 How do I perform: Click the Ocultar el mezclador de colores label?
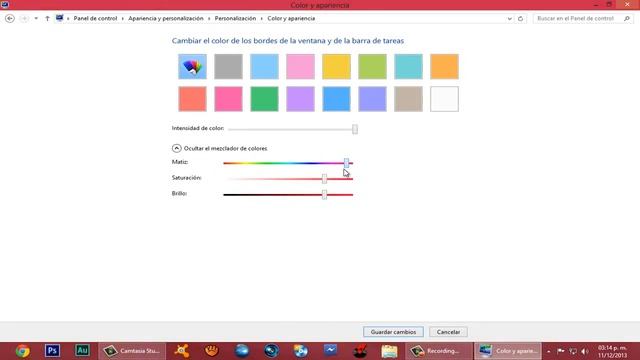pos(225,149)
